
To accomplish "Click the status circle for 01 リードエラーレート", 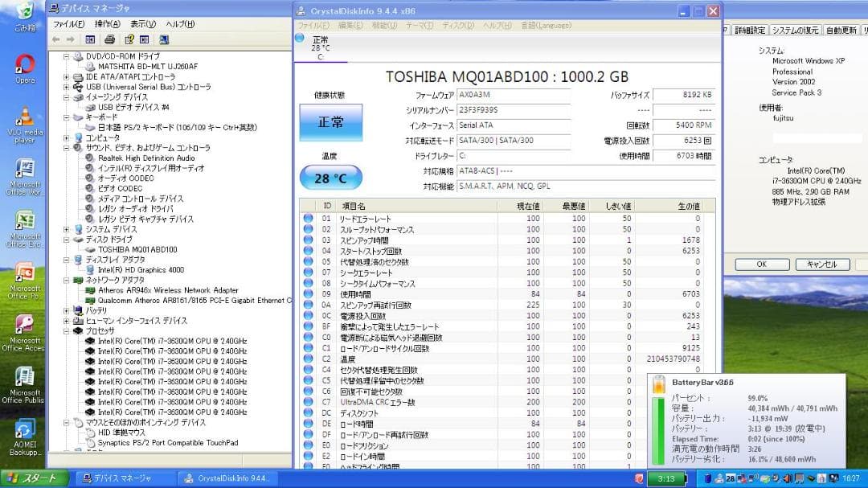I will tap(309, 218).
